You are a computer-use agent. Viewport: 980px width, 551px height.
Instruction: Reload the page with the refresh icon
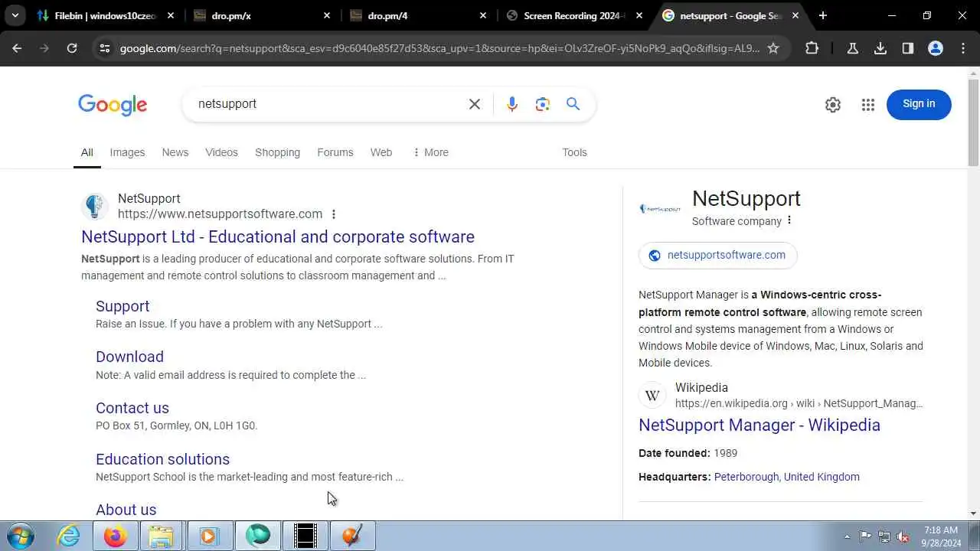[72, 48]
